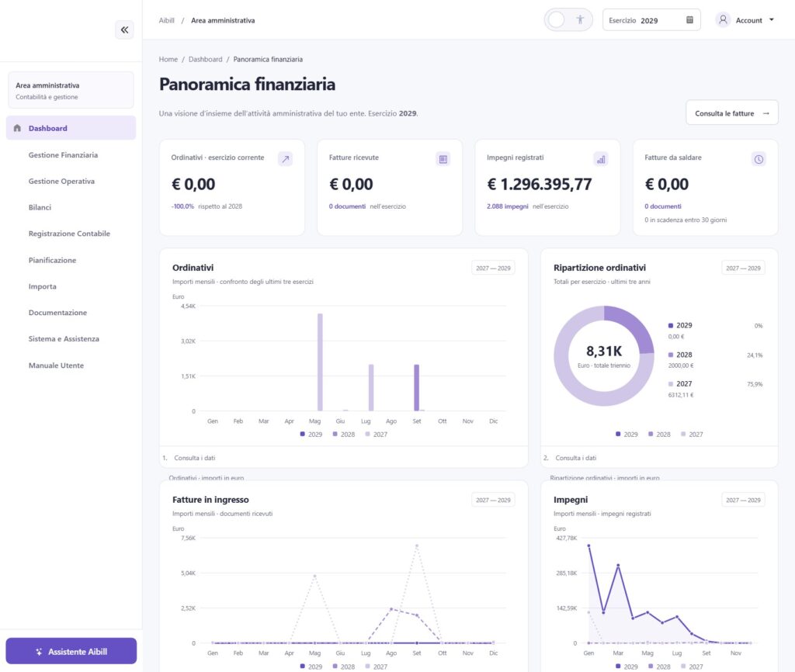Toggle 2029 in Ripartizione ordinativi bottom legend
The image size is (795, 672).
627,435
